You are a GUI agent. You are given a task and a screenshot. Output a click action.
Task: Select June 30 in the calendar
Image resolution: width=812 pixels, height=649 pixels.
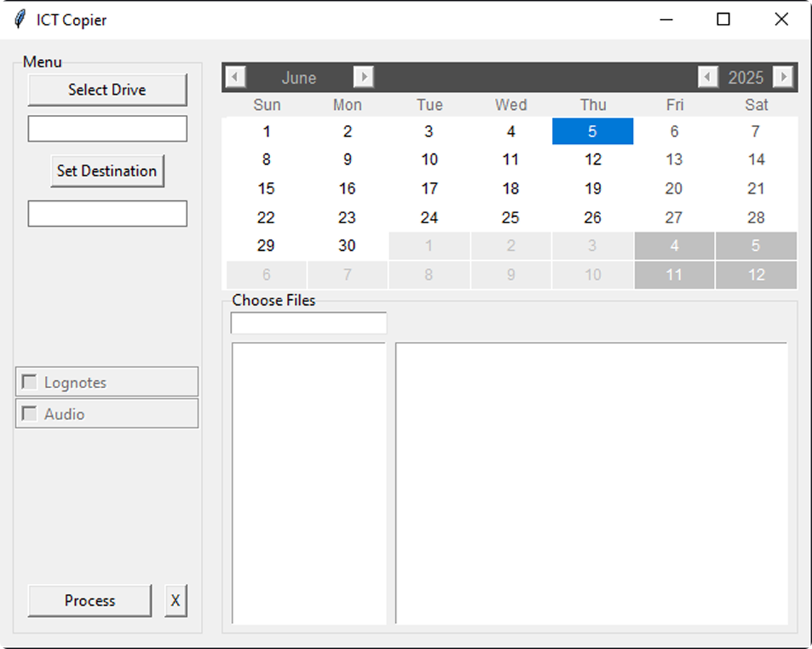347,246
